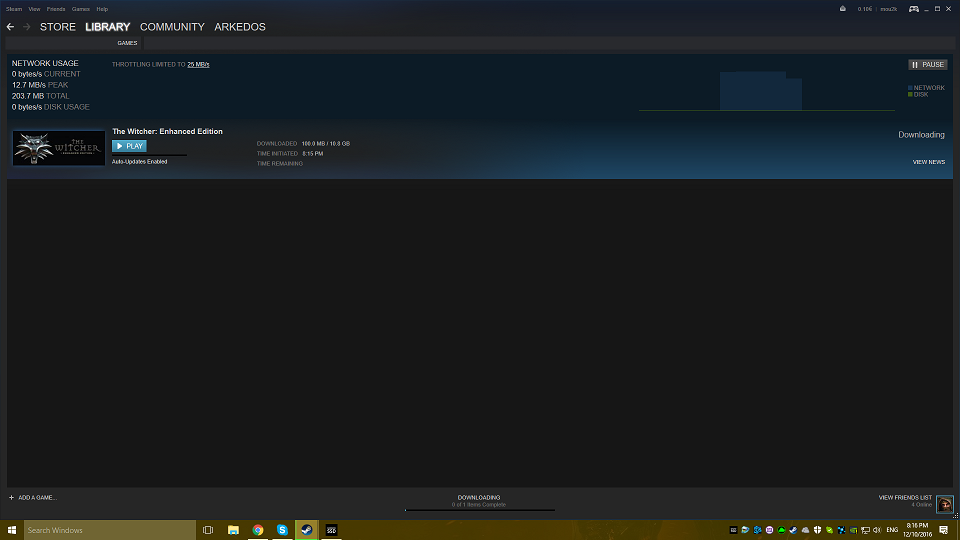
Task: Open the NVIDIA tray icon
Action: [853, 530]
